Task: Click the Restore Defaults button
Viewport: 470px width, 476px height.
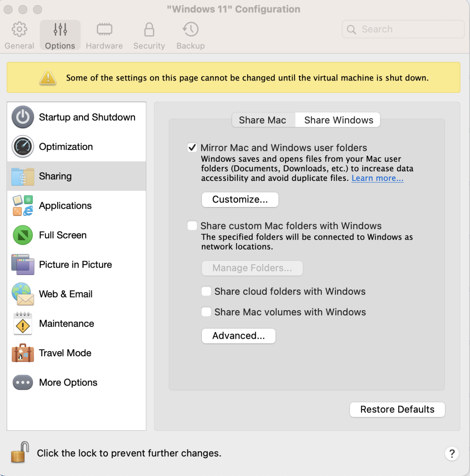Action: 397,409
